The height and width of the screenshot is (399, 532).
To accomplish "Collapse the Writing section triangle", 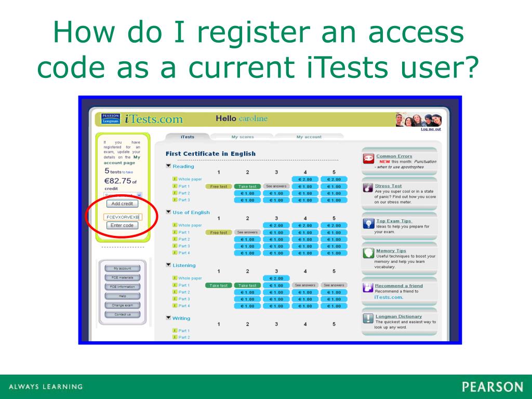I will pyautogui.click(x=168, y=318).
